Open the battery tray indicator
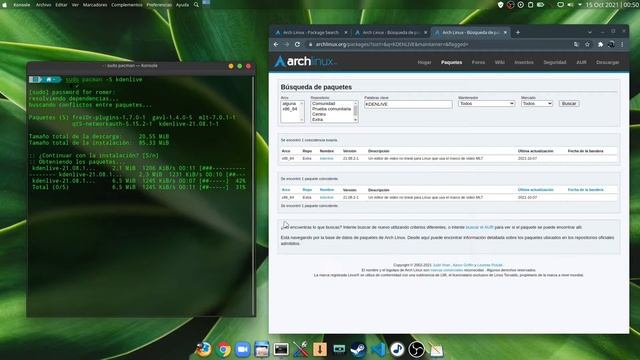 click(x=540, y=5)
